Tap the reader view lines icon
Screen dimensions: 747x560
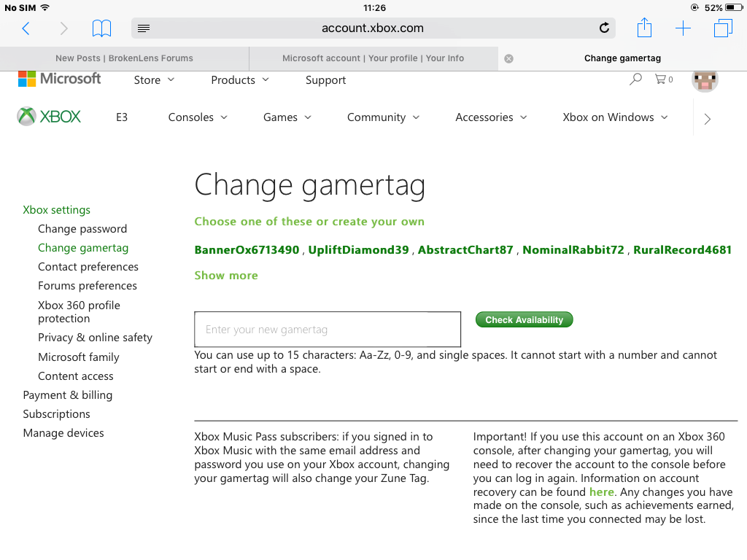144,28
